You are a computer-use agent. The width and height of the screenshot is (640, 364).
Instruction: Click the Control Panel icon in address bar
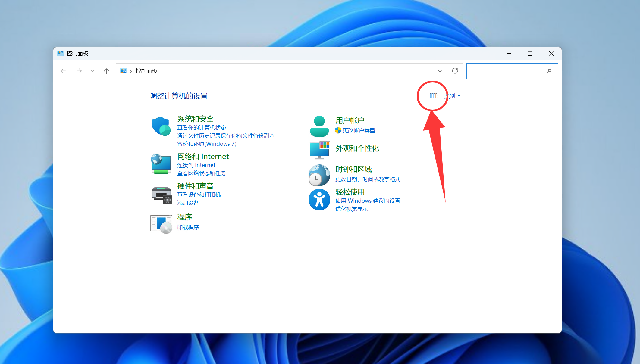124,71
